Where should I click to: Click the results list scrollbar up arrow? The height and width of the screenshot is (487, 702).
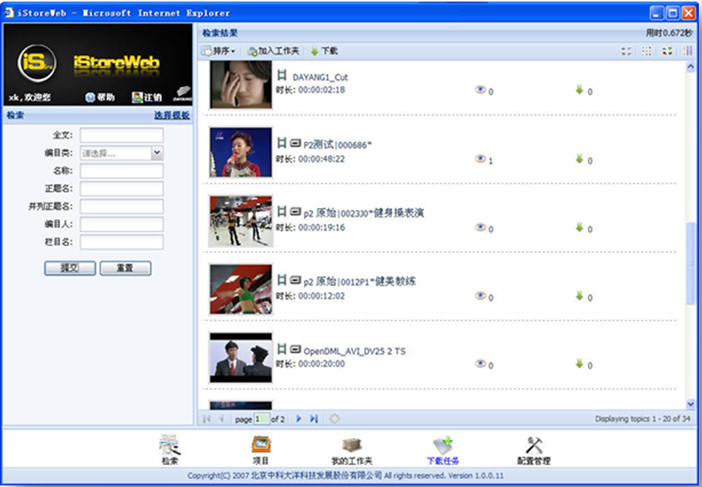690,67
